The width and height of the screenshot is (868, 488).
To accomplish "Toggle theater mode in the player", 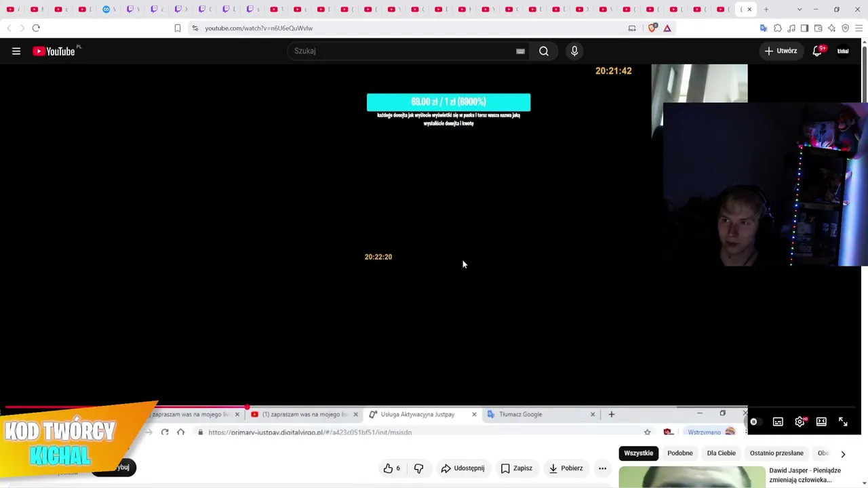I will (821, 422).
